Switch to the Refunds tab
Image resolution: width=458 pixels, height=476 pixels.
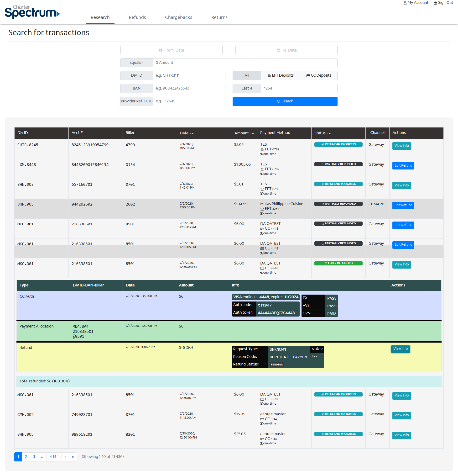coord(137,17)
